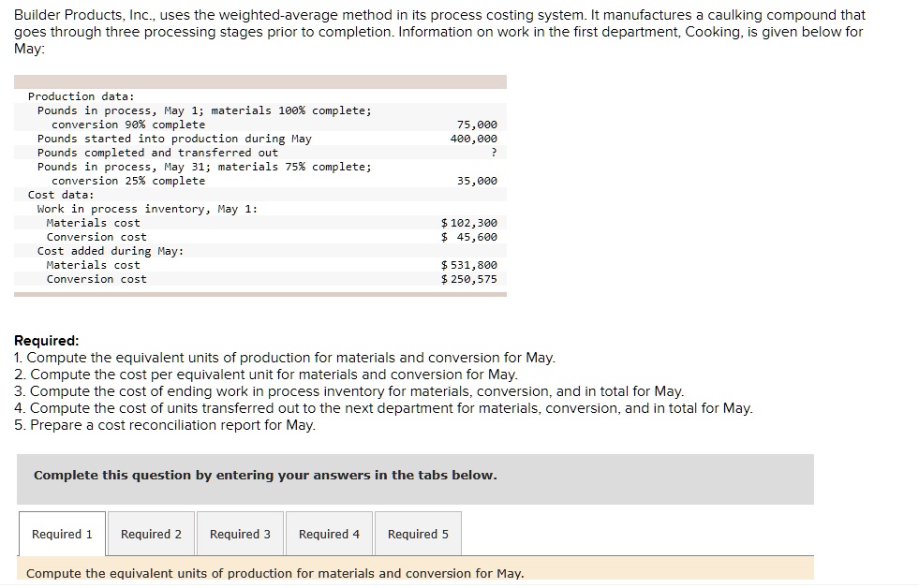Click the 'Production data:' heading
The width and height of the screenshot is (919, 588).
click(x=81, y=96)
